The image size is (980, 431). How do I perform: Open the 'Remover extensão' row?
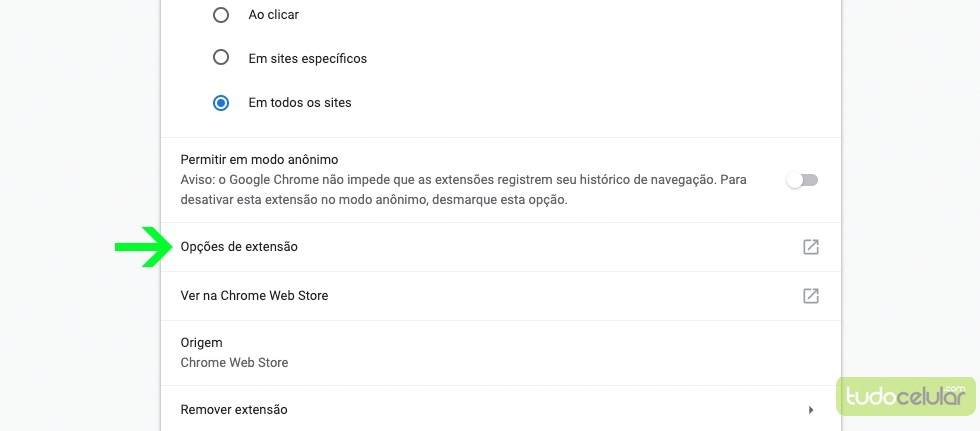501,410
